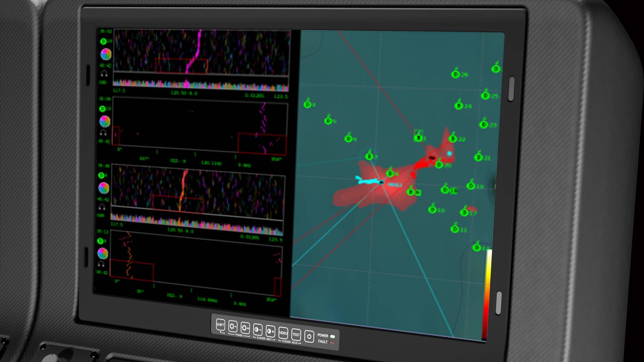This screenshot has height=362, width=644.
Task: Click the black contact in red hotspot
Action: pos(432,158)
